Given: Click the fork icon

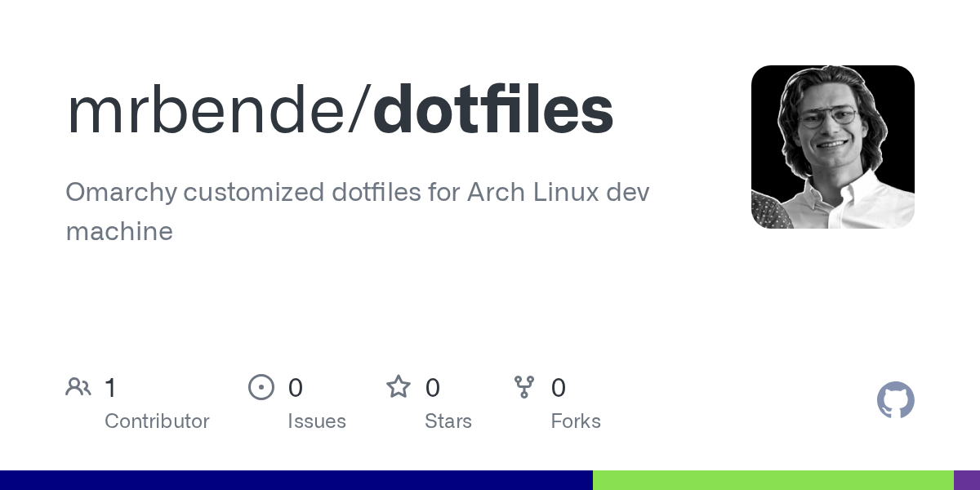Looking at the screenshot, I should pyautogui.click(x=524, y=387).
